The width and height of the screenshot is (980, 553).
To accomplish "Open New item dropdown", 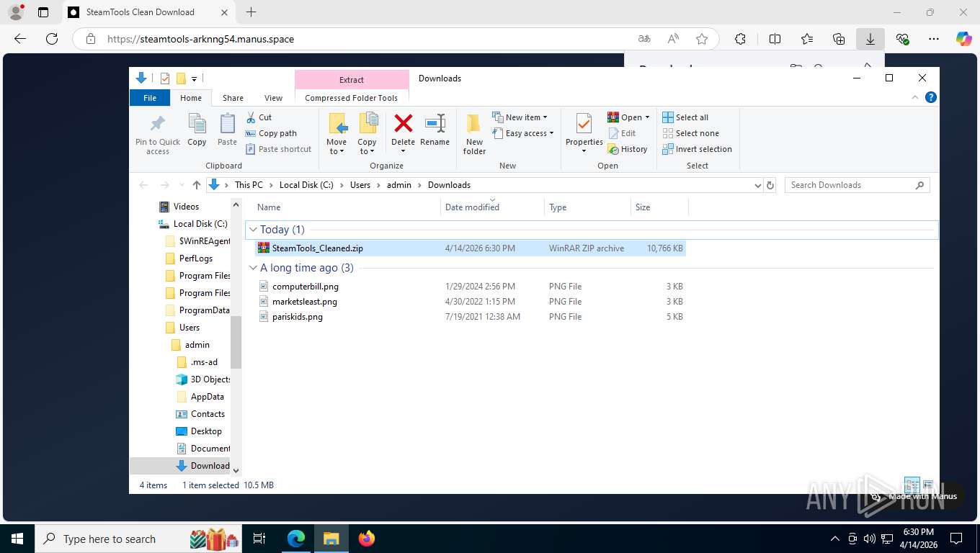I will click(520, 117).
